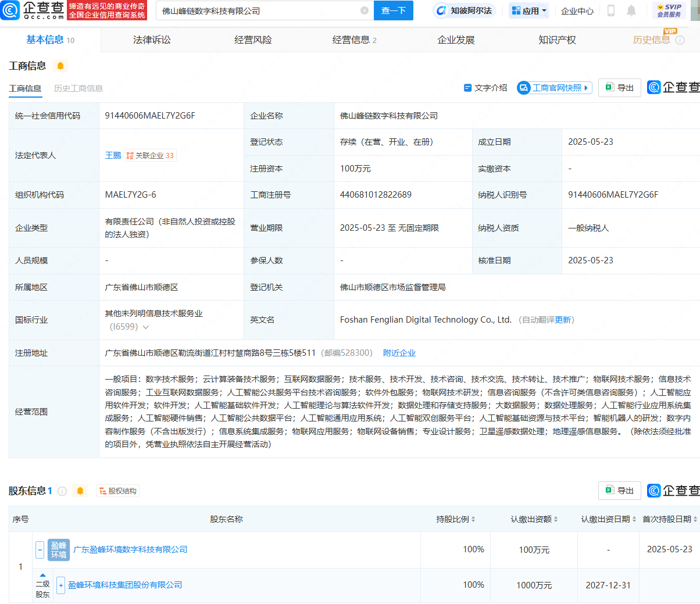Select 企业名称 value 佛山峰链数字科技有限公司
700x604 pixels.
point(389,116)
